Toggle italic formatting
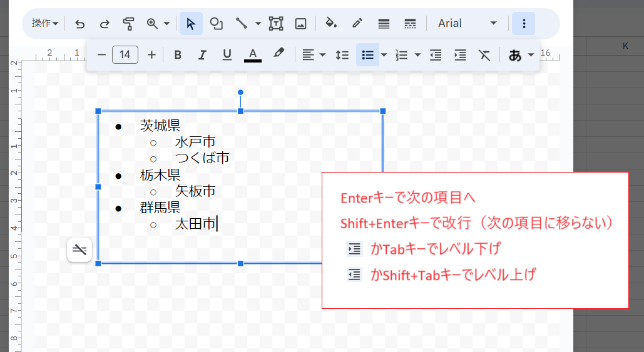This screenshot has height=352, width=644. 202,54
